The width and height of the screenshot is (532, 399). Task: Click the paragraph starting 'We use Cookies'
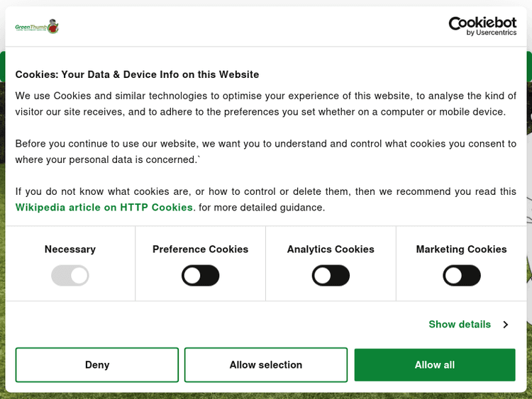(x=265, y=103)
